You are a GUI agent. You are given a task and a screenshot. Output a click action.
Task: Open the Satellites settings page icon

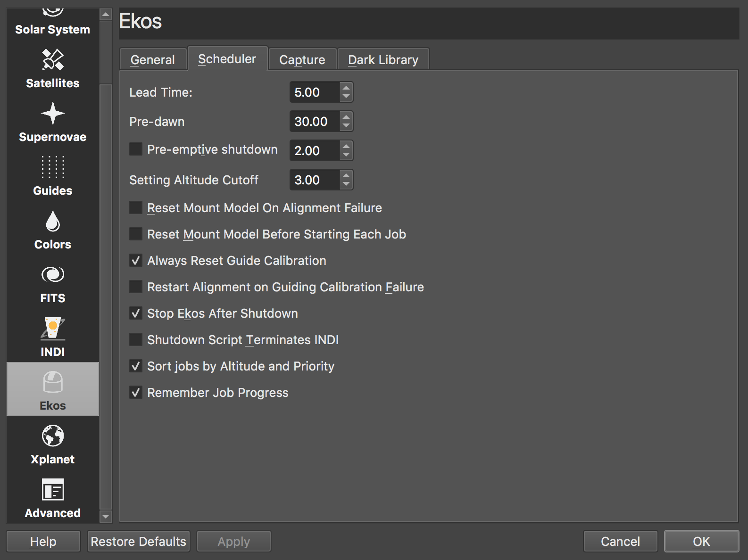point(53,60)
